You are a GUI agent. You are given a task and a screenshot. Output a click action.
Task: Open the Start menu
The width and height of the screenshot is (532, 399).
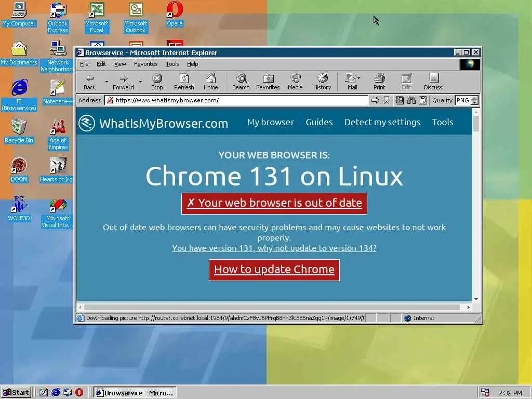(x=16, y=393)
